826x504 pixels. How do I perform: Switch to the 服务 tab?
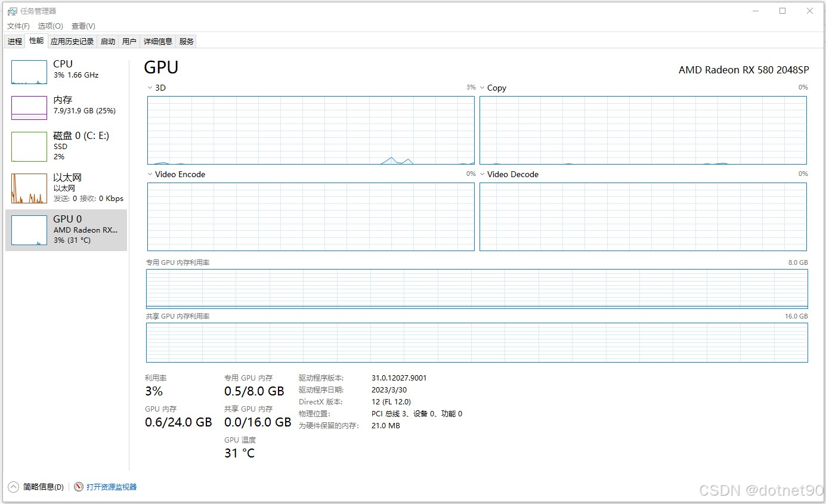(187, 41)
